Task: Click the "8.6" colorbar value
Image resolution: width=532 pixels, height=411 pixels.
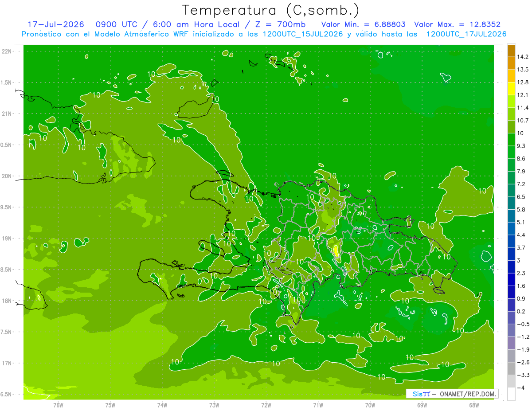Action: pyautogui.click(x=521, y=158)
